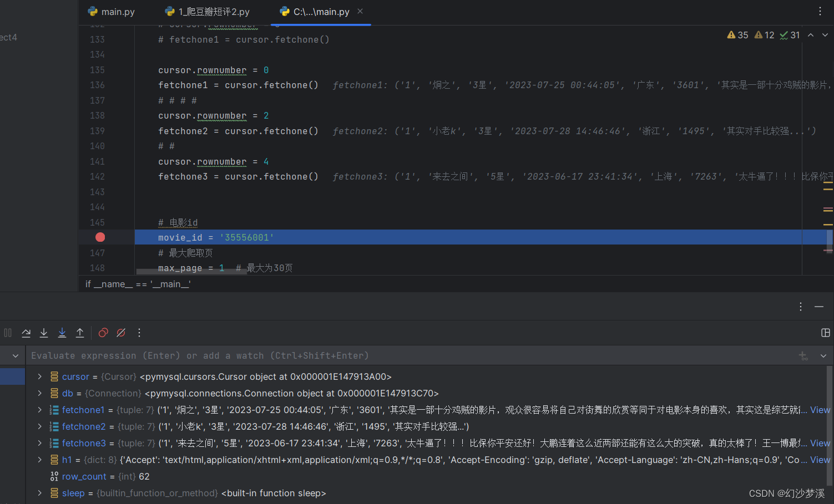Expand the h1 dict variable
This screenshot has width=834, height=504.
coord(38,460)
